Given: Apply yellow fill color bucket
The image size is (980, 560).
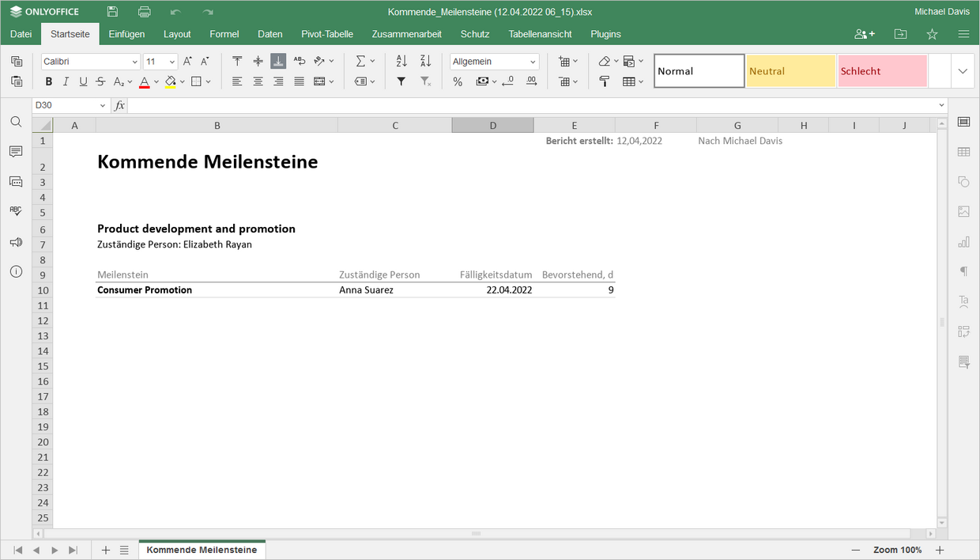Looking at the screenshot, I should [170, 81].
